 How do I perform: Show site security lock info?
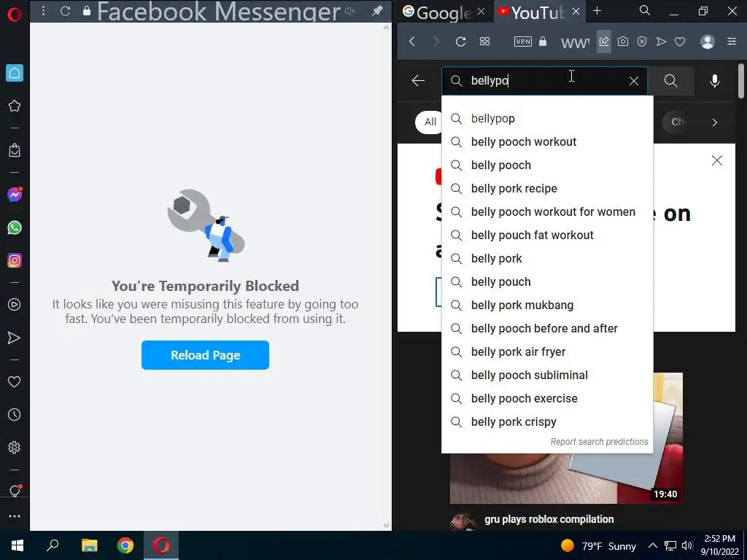click(x=543, y=42)
